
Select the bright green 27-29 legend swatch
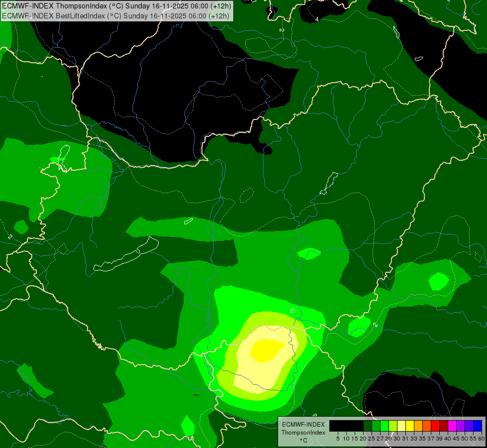point(385,426)
